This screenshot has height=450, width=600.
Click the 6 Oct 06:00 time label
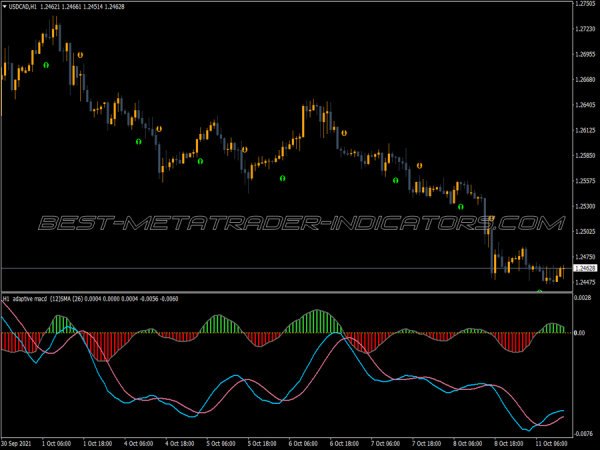click(x=303, y=444)
